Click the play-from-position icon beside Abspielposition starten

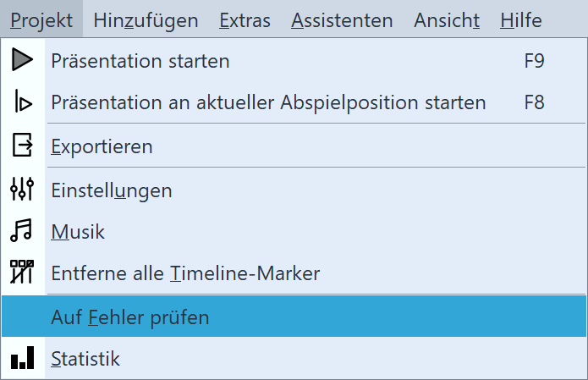[x=23, y=103]
